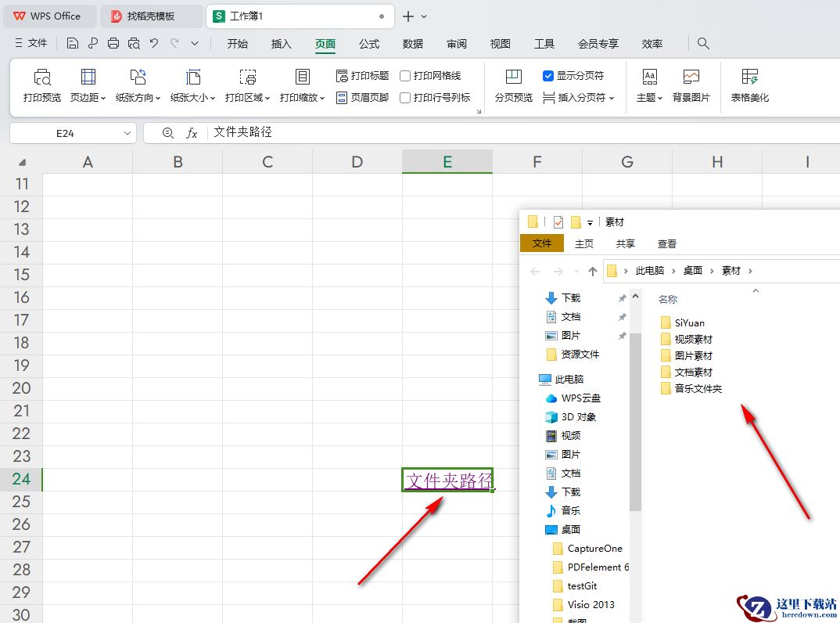Open the Insert ribbon tab
The image size is (840, 623).
click(281, 44)
